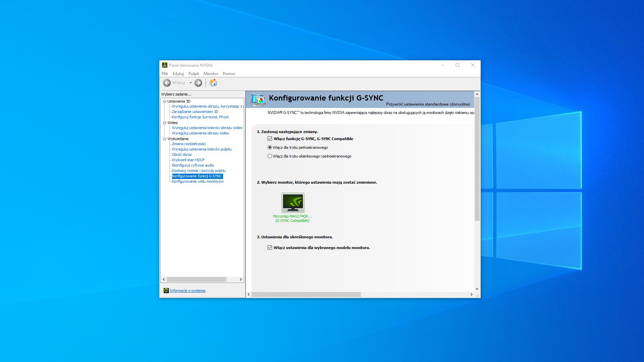Click 'Informacje o systemie' link
The width and height of the screenshot is (644, 362).
pyautogui.click(x=187, y=291)
